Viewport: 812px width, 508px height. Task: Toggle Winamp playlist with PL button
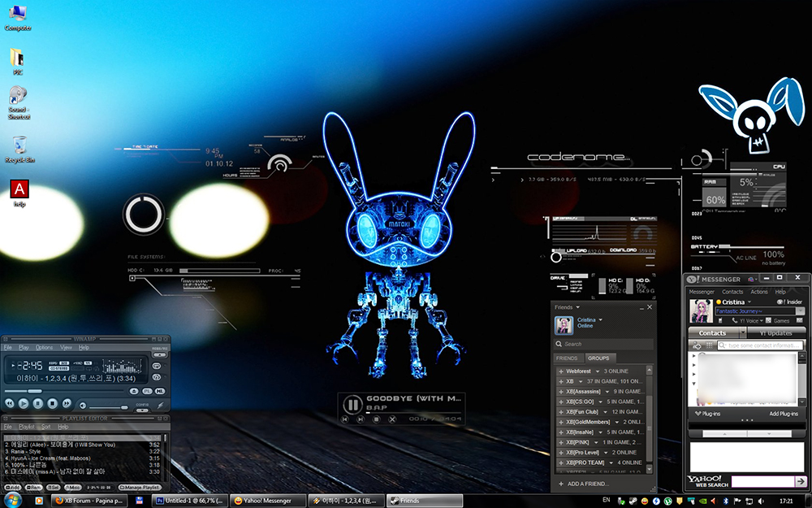[147, 391]
